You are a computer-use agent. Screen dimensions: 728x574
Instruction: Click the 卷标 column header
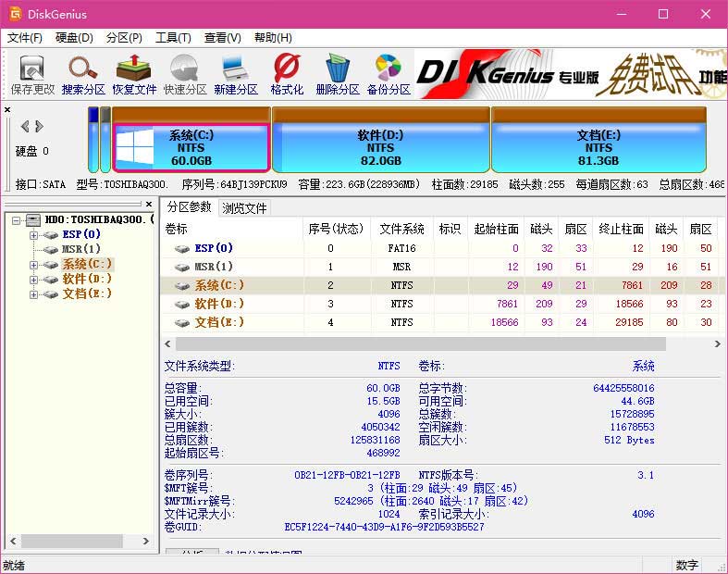pos(231,229)
